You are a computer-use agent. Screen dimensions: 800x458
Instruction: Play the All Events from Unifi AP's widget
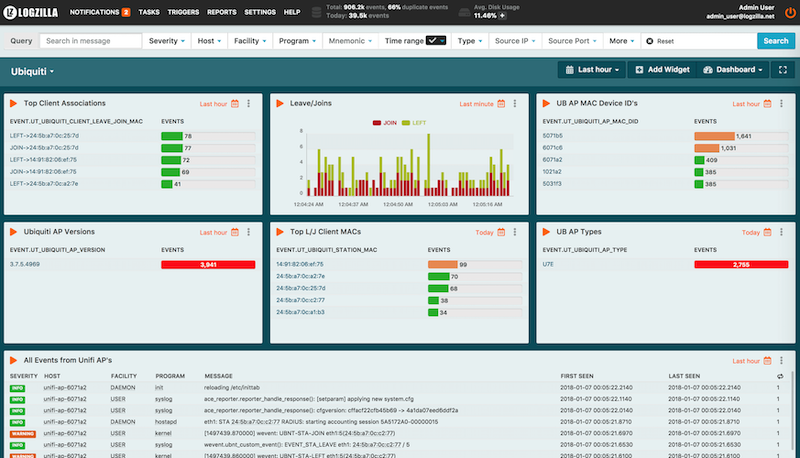13,361
